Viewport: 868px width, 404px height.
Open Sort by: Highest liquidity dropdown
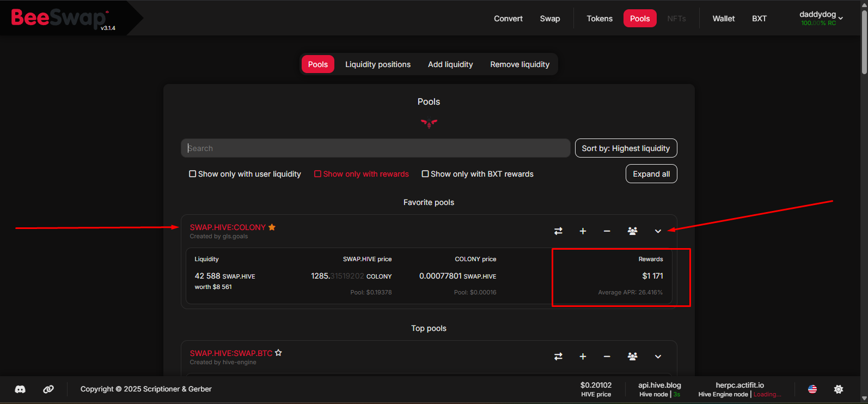pos(626,148)
